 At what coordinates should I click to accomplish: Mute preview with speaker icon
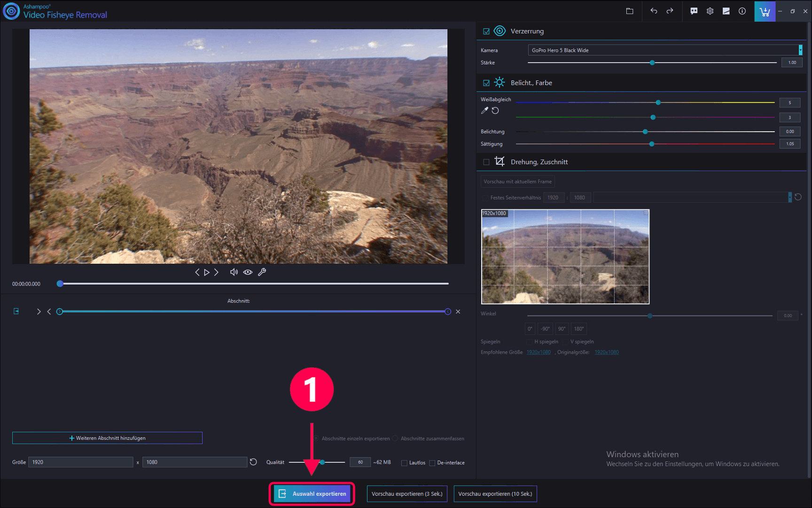coord(234,272)
